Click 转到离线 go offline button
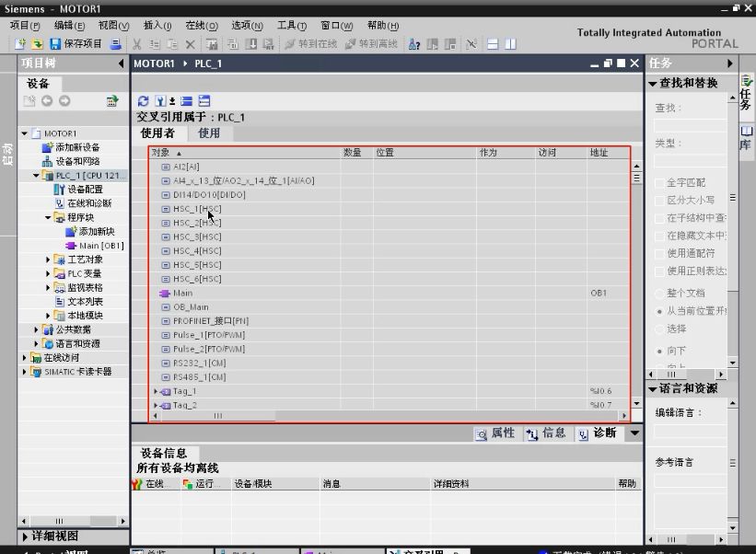The image size is (756, 554). (x=372, y=44)
